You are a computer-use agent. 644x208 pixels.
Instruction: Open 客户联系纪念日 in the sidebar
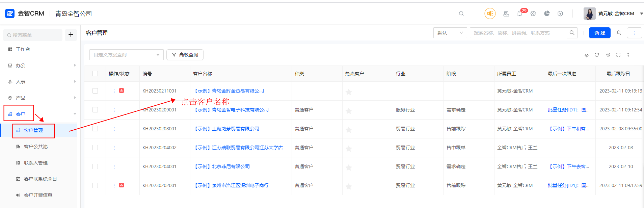[x=40, y=179]
